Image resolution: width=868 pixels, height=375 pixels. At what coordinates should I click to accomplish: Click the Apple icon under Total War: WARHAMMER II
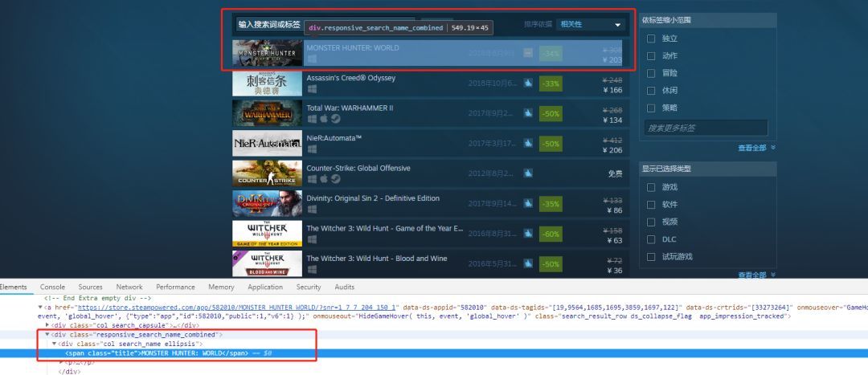324,118
